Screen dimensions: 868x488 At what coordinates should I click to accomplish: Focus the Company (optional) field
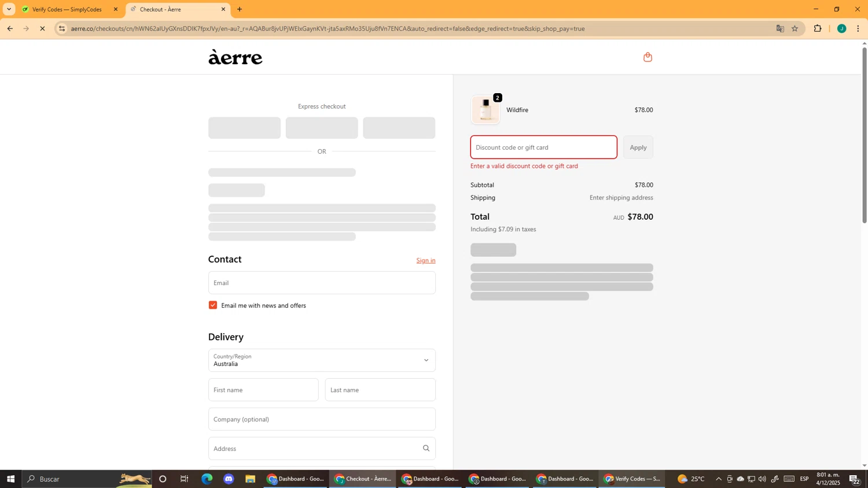[322, 419]
